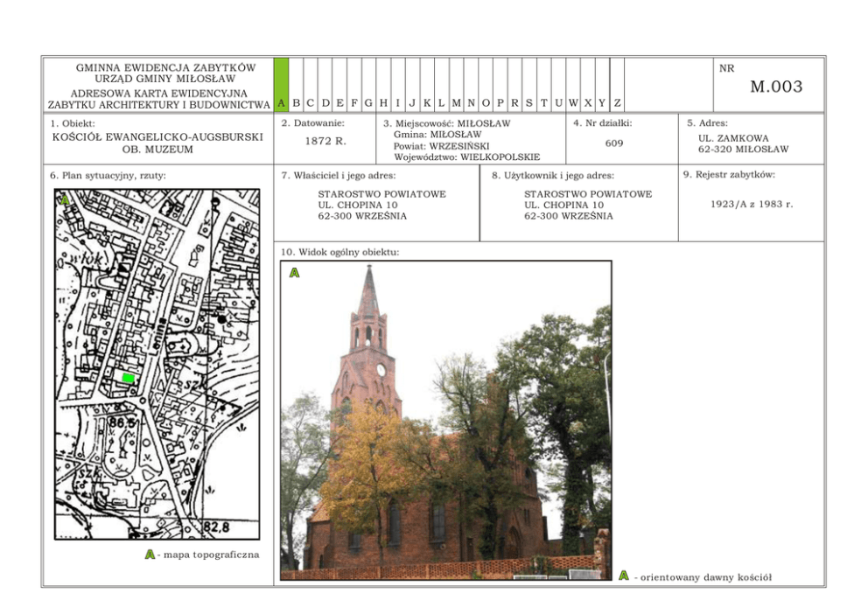Click the dating value '1872 R.'

point(326,141)
